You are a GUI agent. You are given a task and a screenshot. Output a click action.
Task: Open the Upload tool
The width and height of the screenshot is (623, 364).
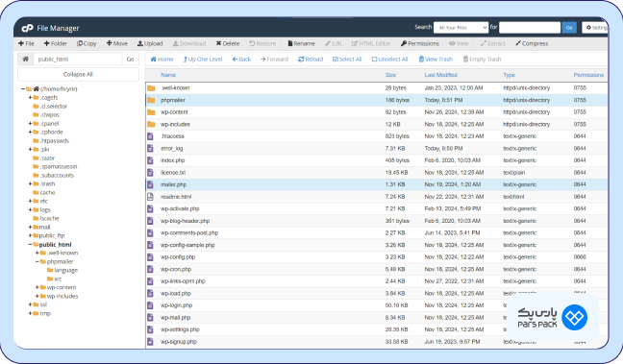tap(150, 43)
